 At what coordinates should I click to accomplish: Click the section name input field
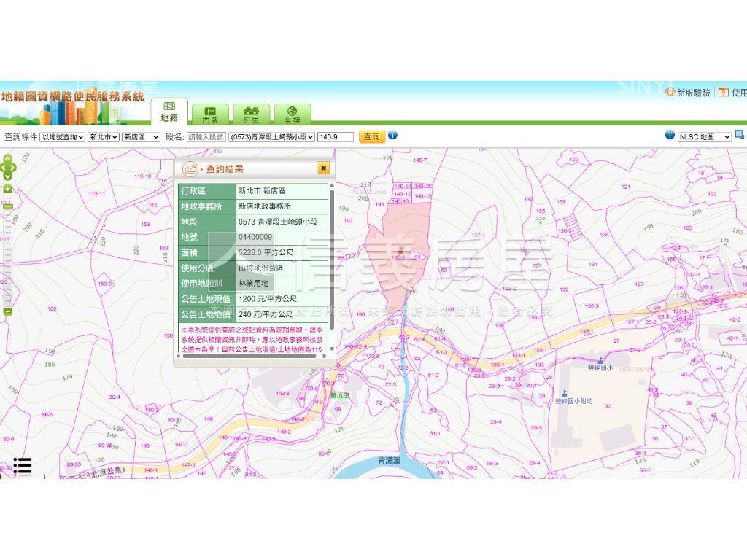point(206,137)
